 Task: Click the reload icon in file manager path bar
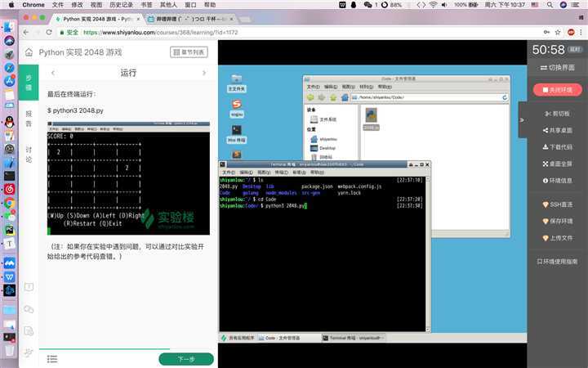point(505,97)
